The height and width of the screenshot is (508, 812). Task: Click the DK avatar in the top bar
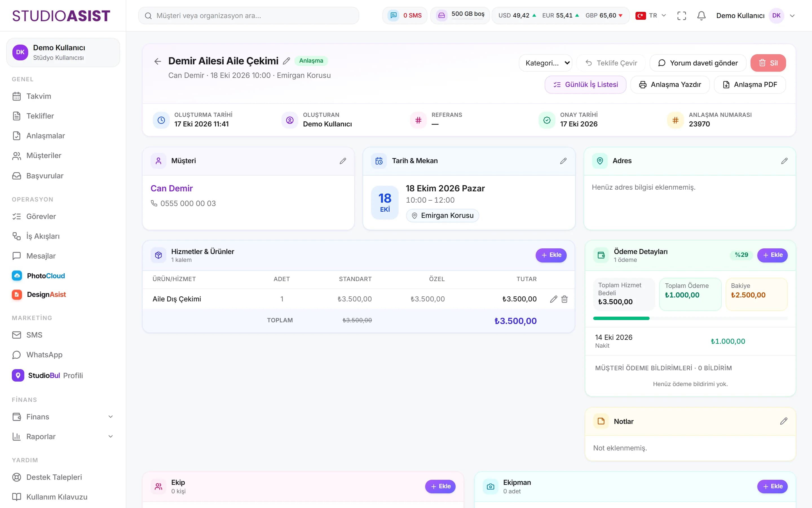coord(776,16)
